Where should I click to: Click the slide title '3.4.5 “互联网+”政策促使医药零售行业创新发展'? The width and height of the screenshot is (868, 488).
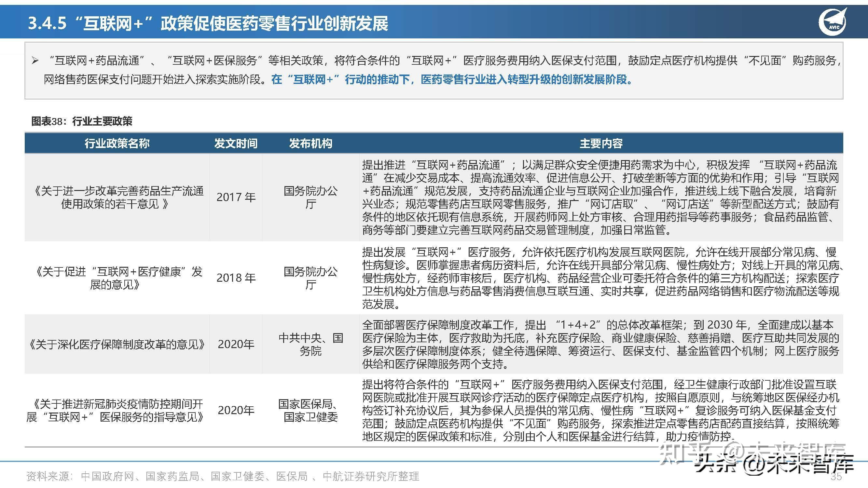tap(208, 23)
